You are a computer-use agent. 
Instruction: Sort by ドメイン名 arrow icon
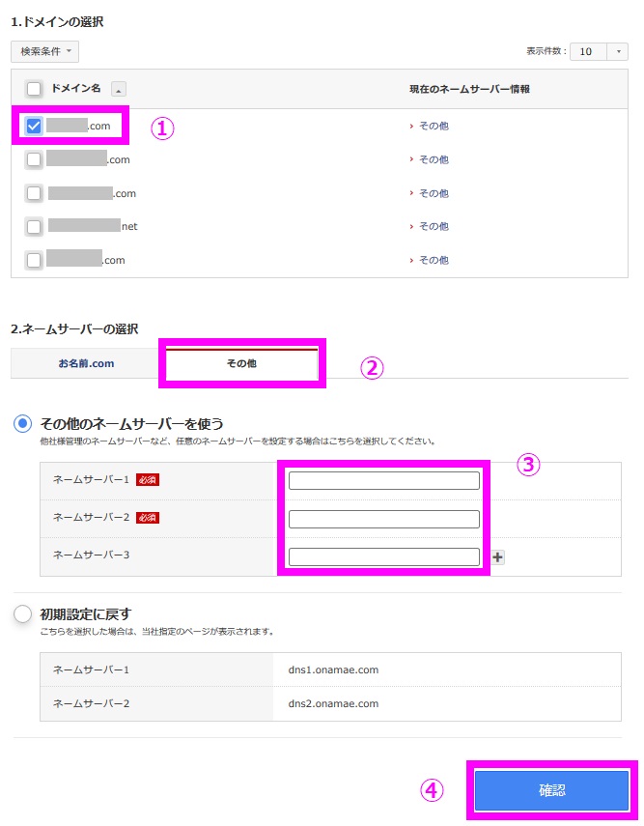pyautogui.click(x=119, y=90)
